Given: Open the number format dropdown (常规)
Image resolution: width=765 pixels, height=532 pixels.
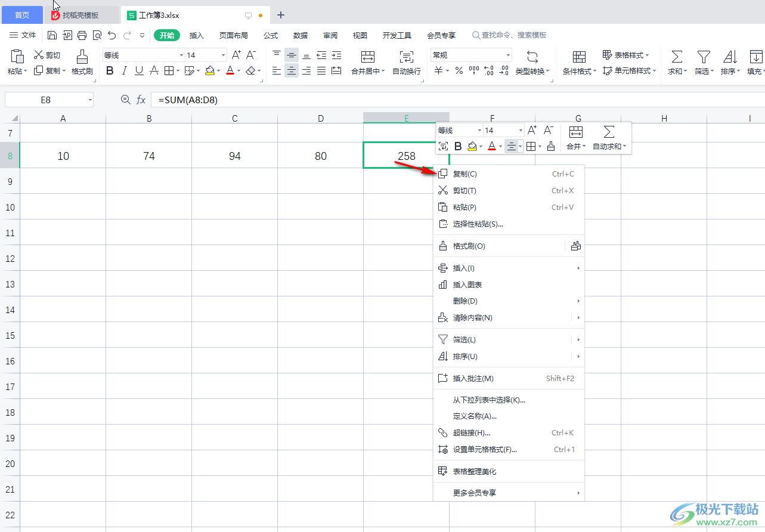Looking at the screenshot, I should click(x=508, y=55).
